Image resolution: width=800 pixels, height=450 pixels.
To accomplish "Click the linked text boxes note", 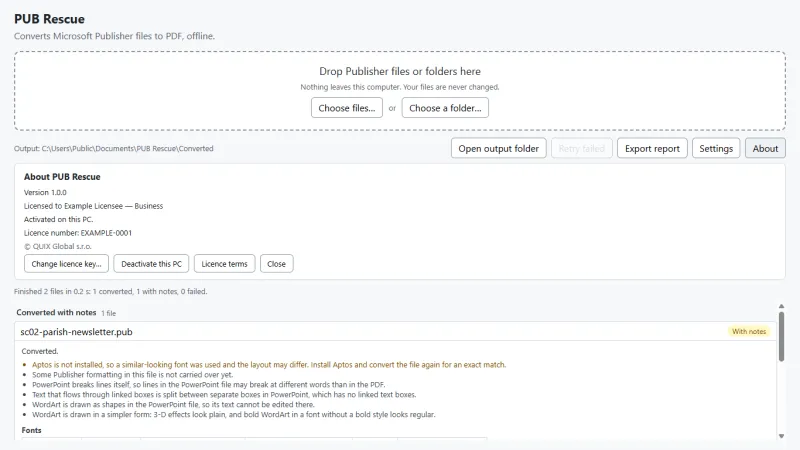I will (224, 394).
